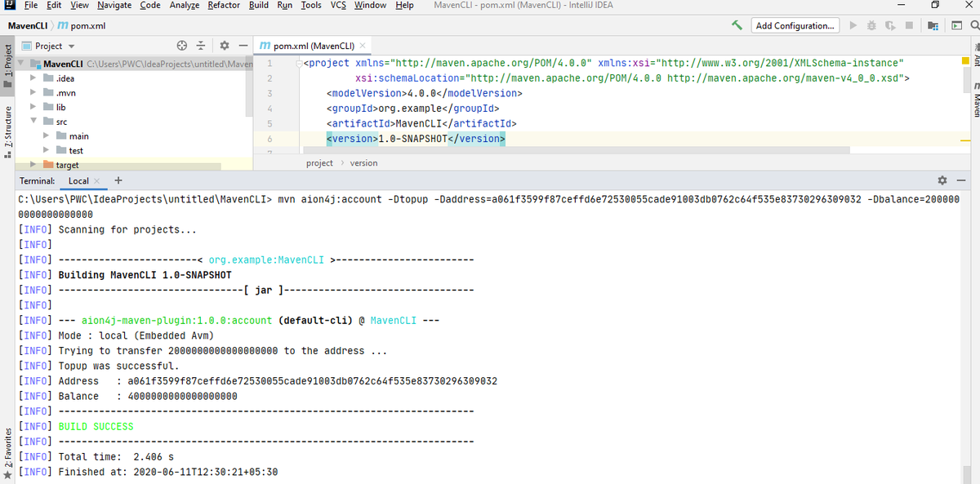Click MavenCLI breadcrumb in navigation bar
The width and height of the screenshot is (980, 484).
26,25
